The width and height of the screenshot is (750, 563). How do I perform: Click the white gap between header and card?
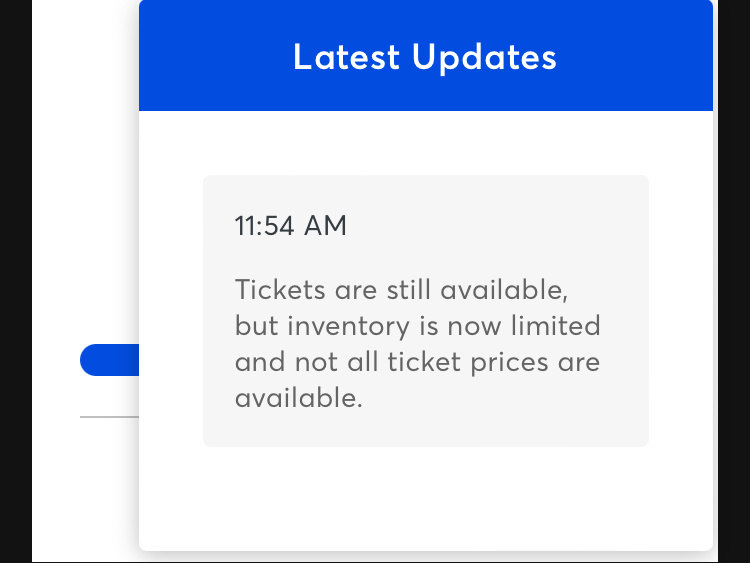[x=426, y=143]
